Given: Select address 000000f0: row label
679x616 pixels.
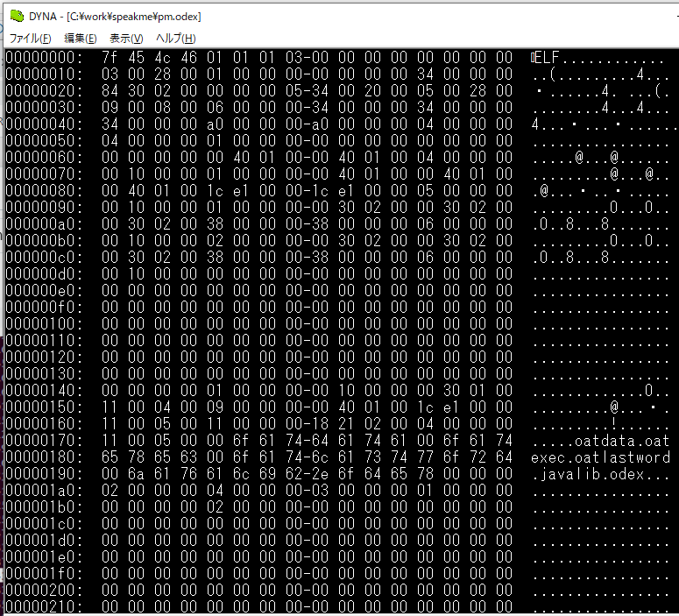Looking at the screenshot, I should coord(44,308).
